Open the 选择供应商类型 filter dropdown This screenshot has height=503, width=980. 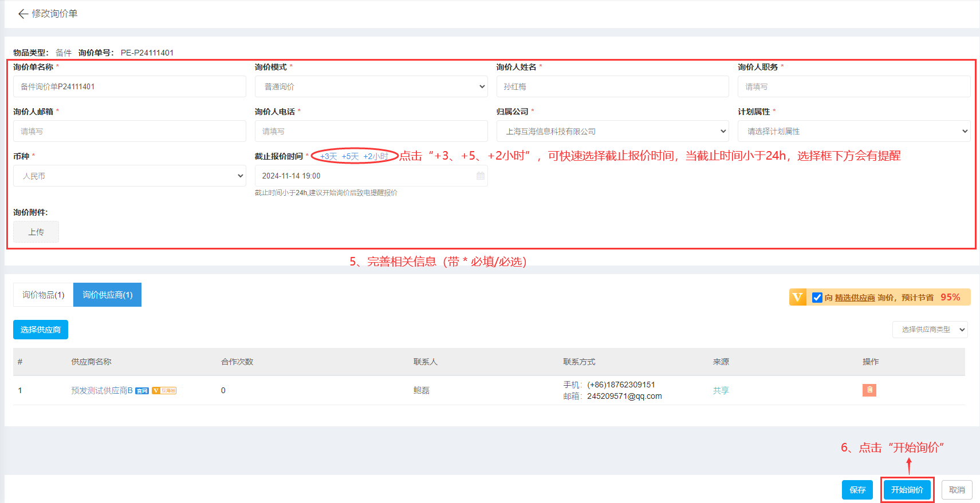coord(930,330)
